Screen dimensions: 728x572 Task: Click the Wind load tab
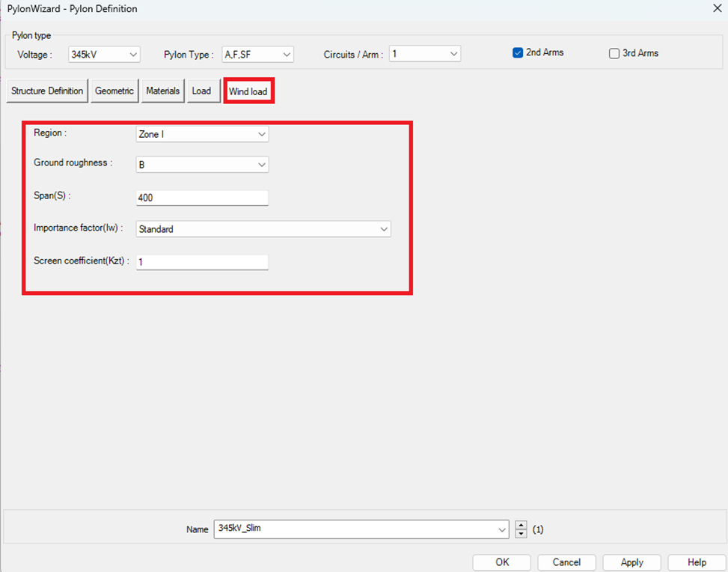pyautogui.click(x=248, y=91)
